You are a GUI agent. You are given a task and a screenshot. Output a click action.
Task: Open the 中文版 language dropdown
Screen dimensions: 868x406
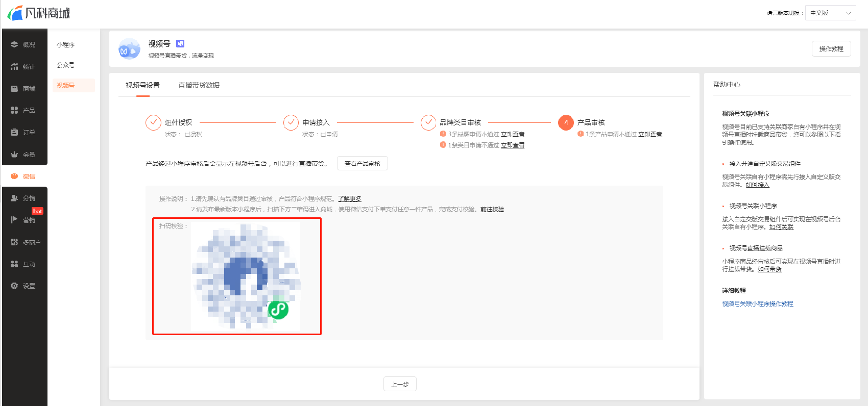pyautogui.click(x=830, y=13)
